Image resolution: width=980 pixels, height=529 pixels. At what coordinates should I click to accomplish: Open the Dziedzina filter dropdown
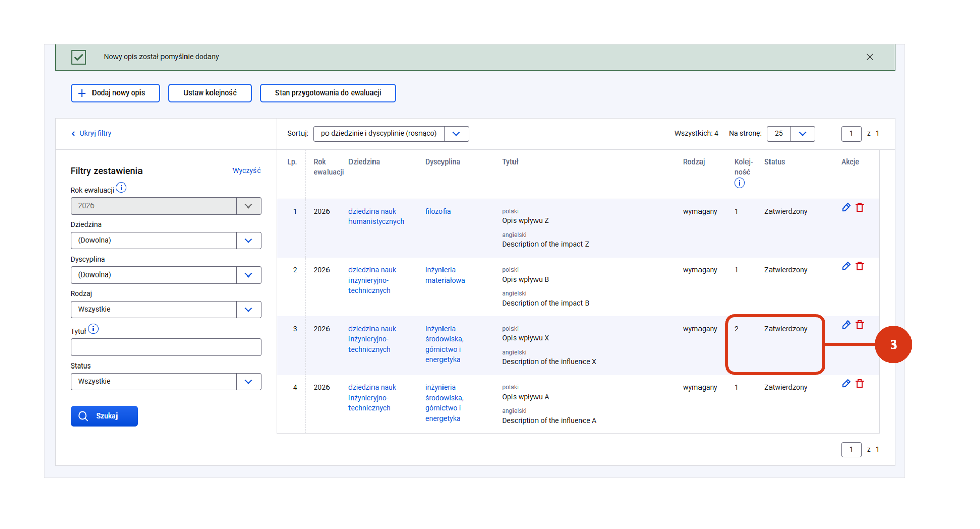(248, 240)
